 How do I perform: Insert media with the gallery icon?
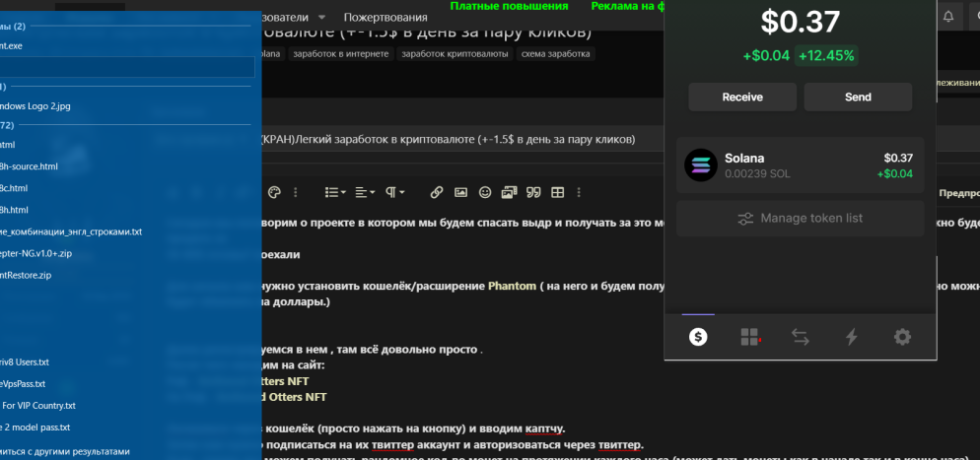(510, 192)
